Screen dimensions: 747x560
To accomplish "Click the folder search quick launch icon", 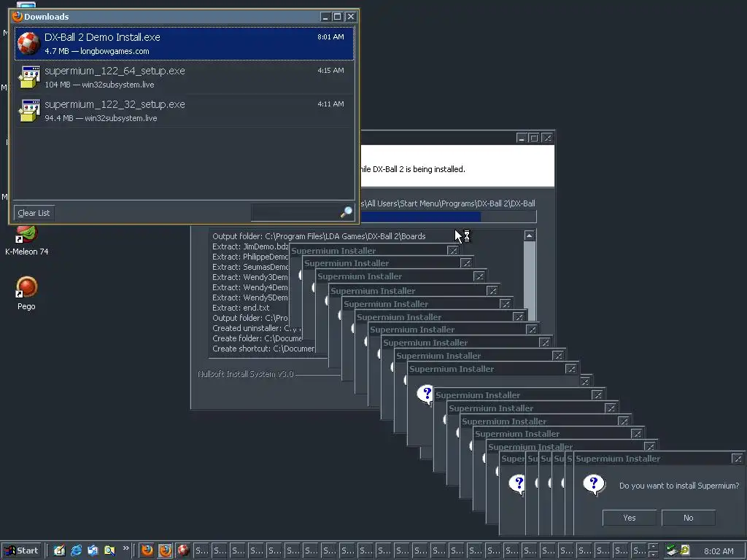I will [109, 551].
